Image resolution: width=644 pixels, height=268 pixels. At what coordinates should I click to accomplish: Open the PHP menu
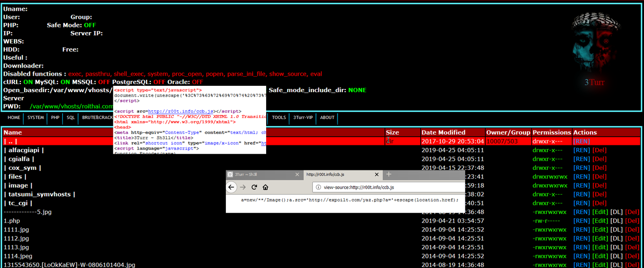pyautogui.click(x=55, y=117)
